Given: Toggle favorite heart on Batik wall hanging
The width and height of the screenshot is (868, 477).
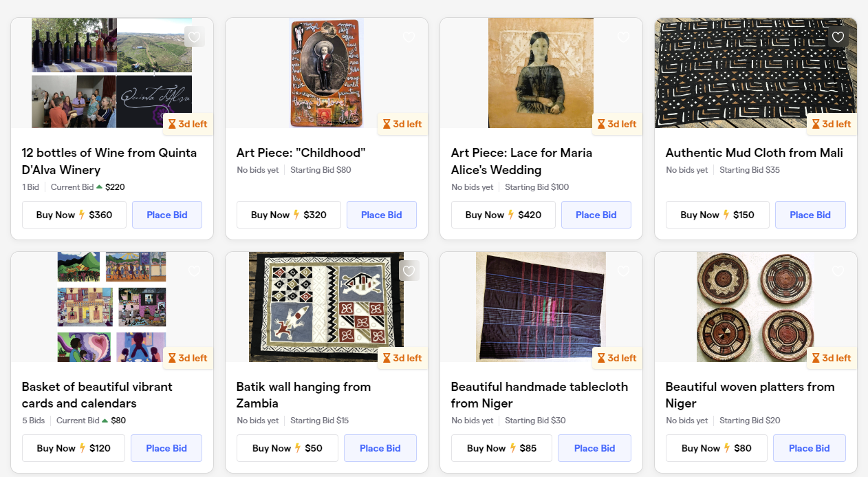Looking at the screenshot, I should [x=409, y=271].
